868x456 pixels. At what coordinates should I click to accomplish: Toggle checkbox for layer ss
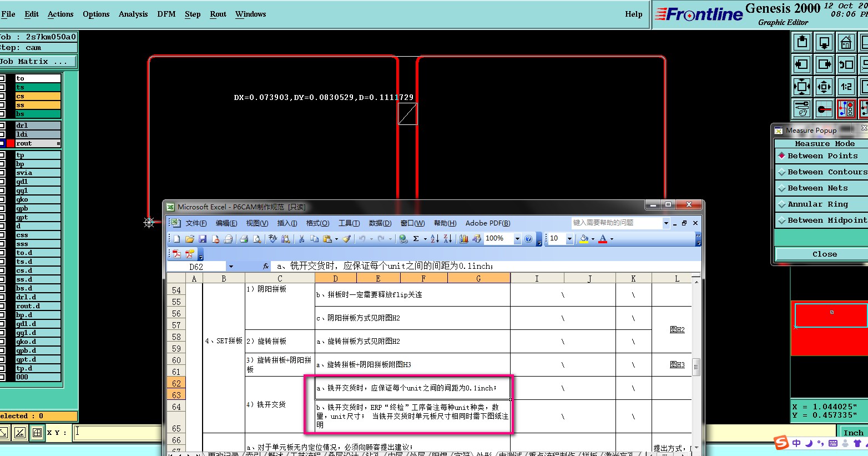pyautogui.click(x=2, y=105)
